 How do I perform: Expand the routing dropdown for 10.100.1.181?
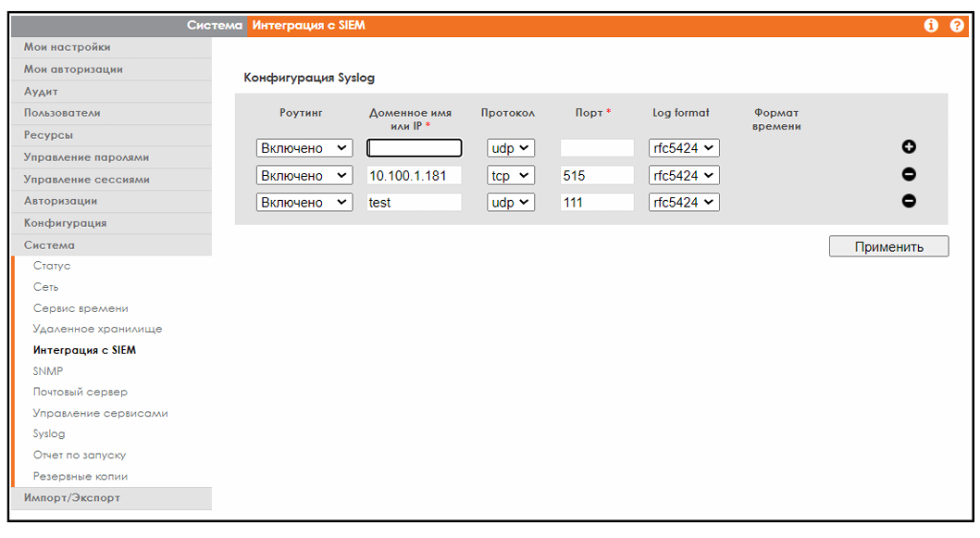pos(304,175)
